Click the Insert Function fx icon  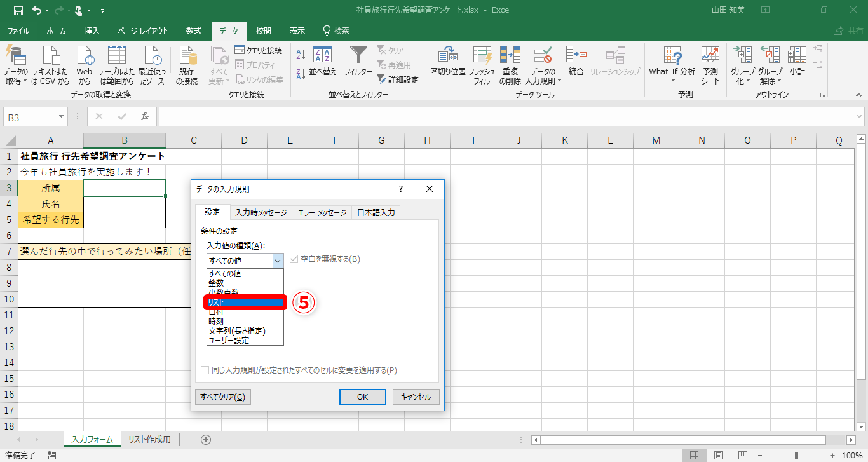pos(145,117)
